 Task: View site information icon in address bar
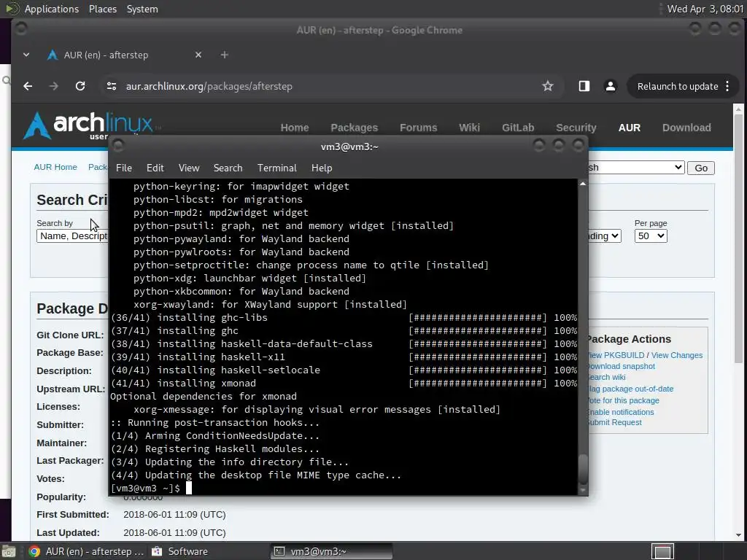[112, 86]
